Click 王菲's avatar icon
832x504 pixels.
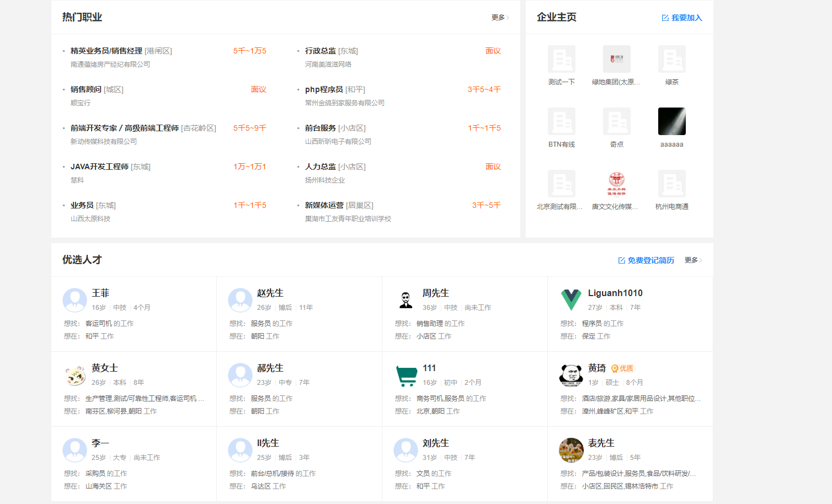(x=74, y=301)
